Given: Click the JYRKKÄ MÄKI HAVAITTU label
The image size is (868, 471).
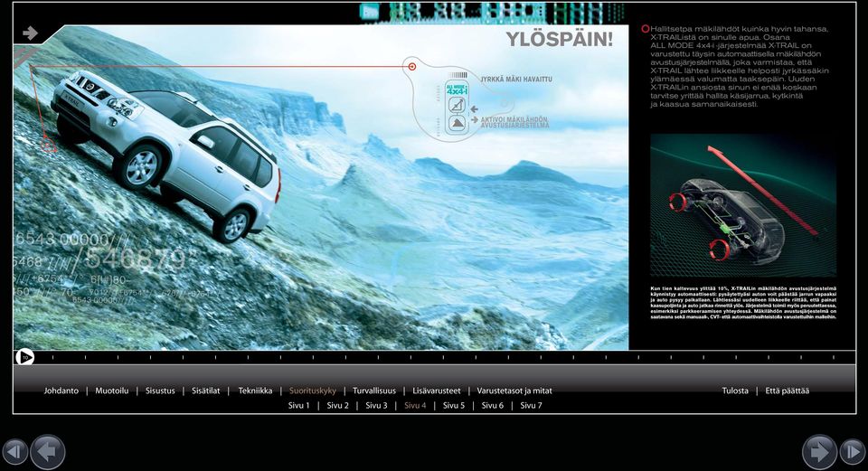Looking at the screenshot, I should click(516, 80).
